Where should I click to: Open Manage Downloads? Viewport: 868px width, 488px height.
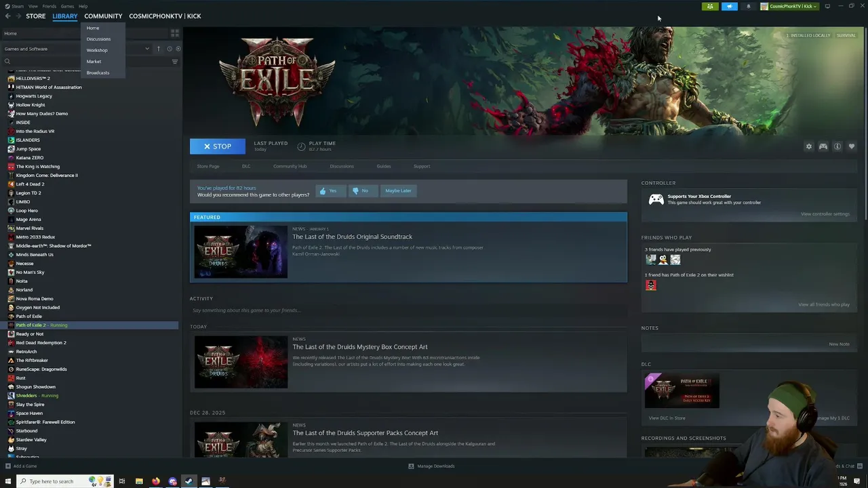tap(431, 466)
